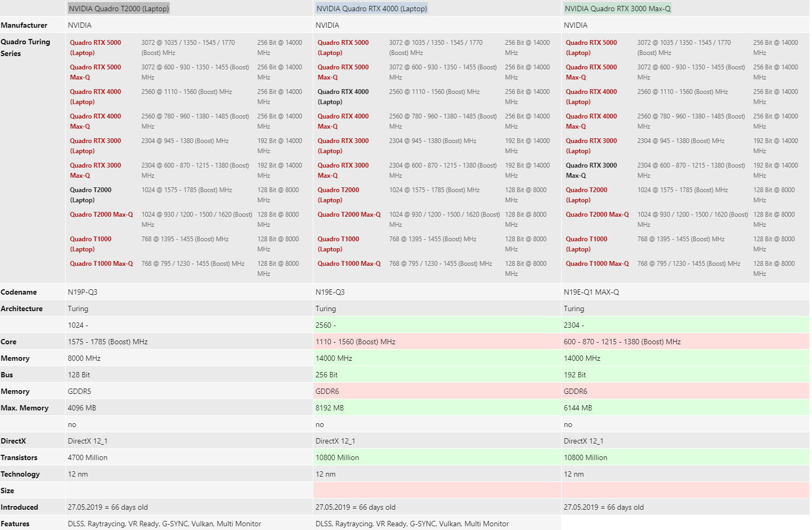Click Quadro T2000 Max-Q link in RTX 3000 Max-Q column
The image size is (812, 530).
(x=597, y=215)
